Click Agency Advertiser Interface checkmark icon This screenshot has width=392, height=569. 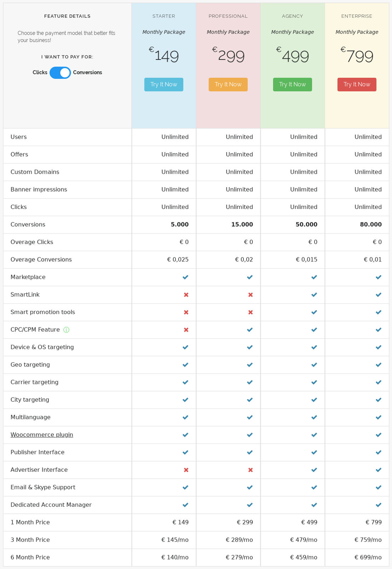click(314, 470)
